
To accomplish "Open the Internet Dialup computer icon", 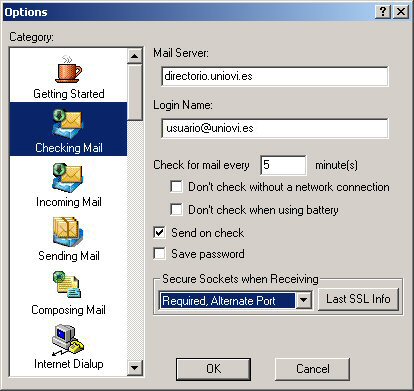I will [x=68, y=339].
